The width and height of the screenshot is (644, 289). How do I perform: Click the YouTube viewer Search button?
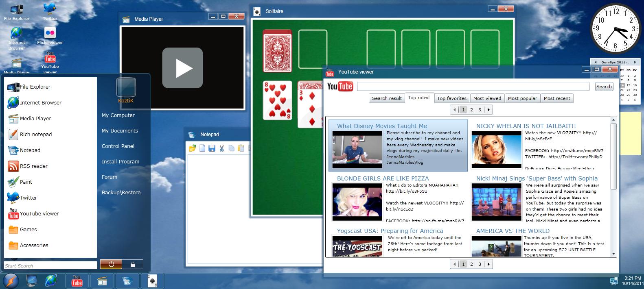(604, 87)
